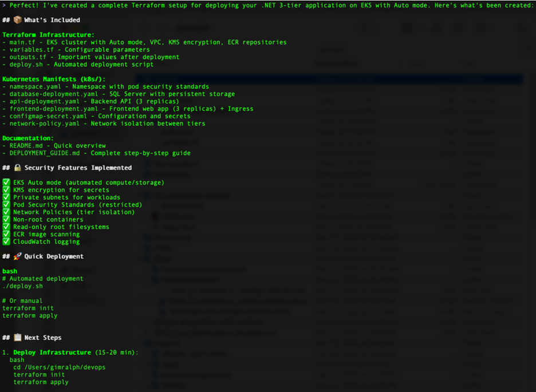The height and width of the screenshot is (392, 536).
Task: Click the Documentation heading
Action: 28,138
